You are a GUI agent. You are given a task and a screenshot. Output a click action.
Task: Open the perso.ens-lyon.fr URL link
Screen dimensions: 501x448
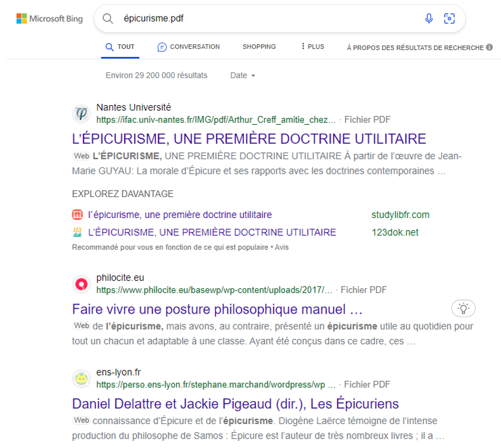[216, 385]
